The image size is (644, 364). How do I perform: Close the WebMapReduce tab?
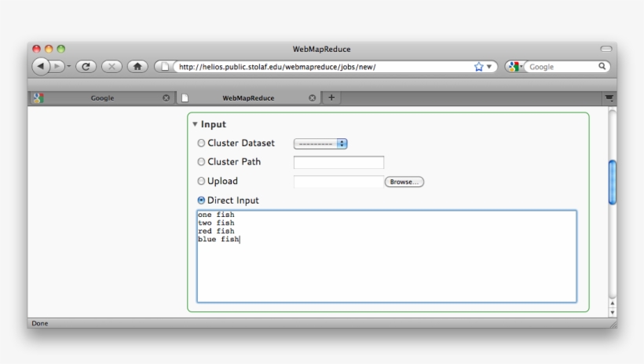313,98
